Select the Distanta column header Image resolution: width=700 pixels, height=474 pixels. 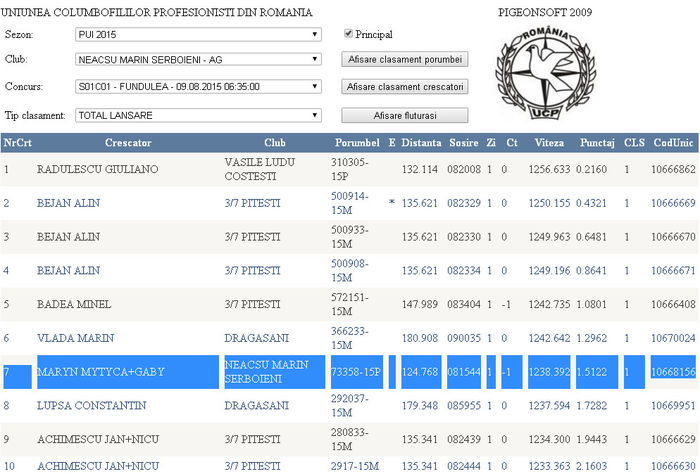pos(421,143)
